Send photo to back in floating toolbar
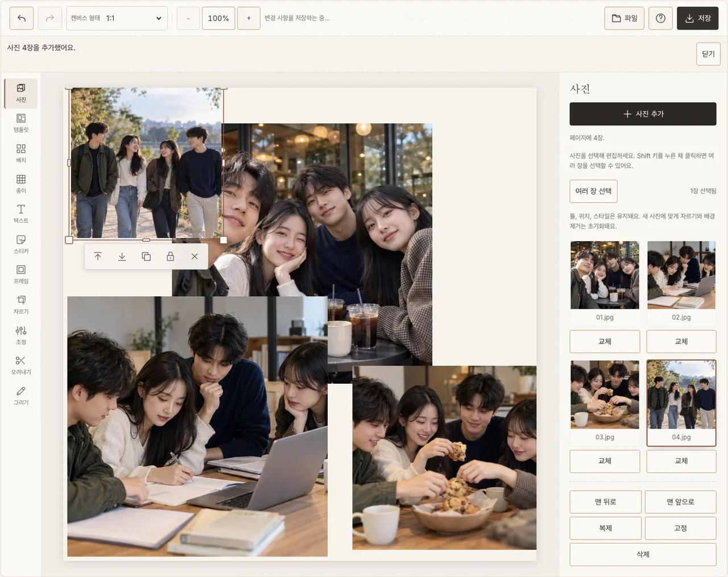Viewport: 728px width, 577px height. tap(122, 256)
